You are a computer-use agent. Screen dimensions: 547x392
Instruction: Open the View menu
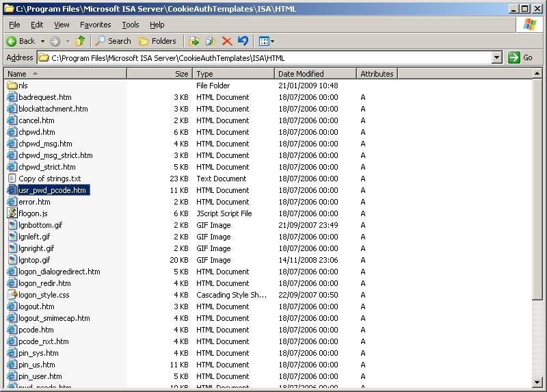[62, 25]
